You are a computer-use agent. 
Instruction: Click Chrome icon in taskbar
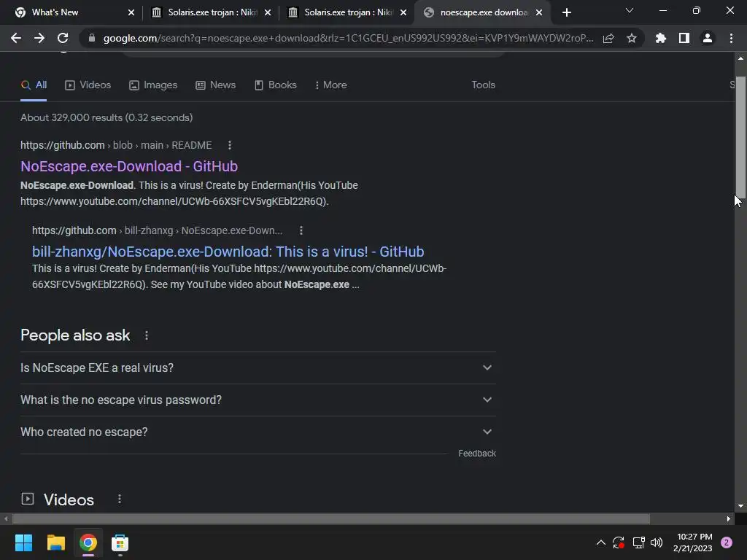point(88,542)
